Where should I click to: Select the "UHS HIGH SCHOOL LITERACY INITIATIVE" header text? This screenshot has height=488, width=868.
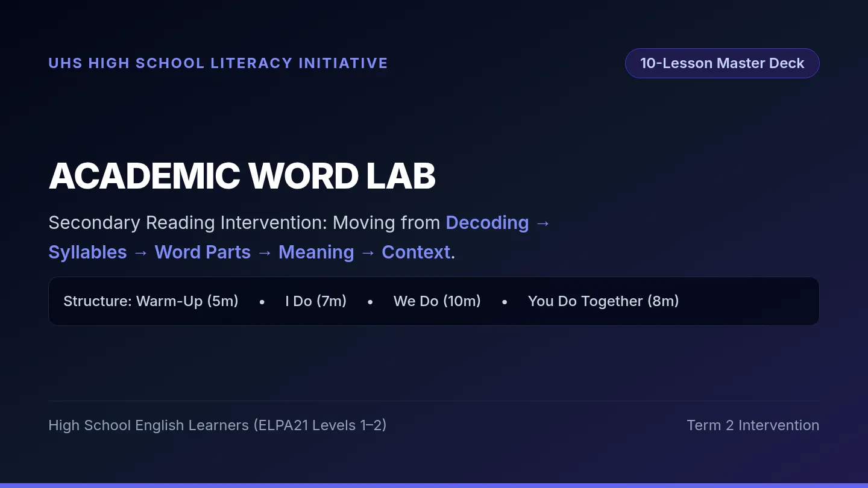[x=218, y=63]
